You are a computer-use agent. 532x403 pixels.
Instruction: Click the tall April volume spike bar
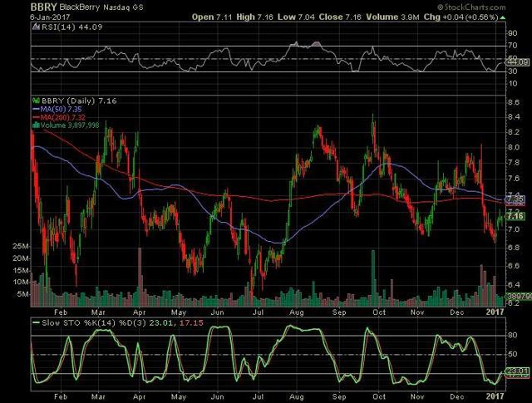pyautogui.click(x=140, y=277)
